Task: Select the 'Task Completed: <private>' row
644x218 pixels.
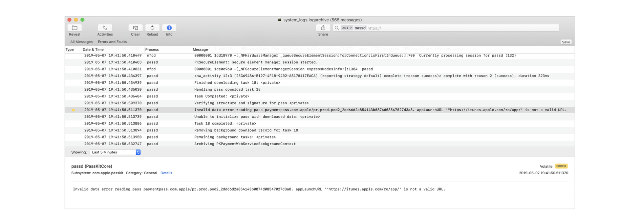Action: click(320, 96)
